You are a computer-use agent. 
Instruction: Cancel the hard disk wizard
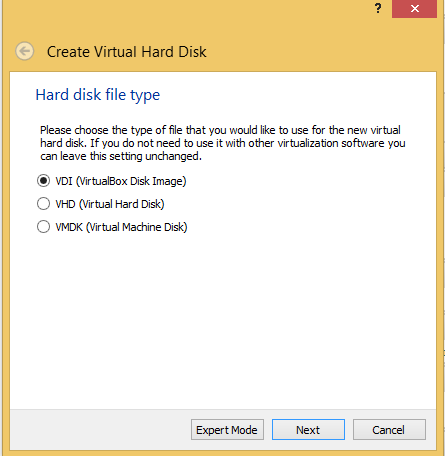[x=389, y=430]
